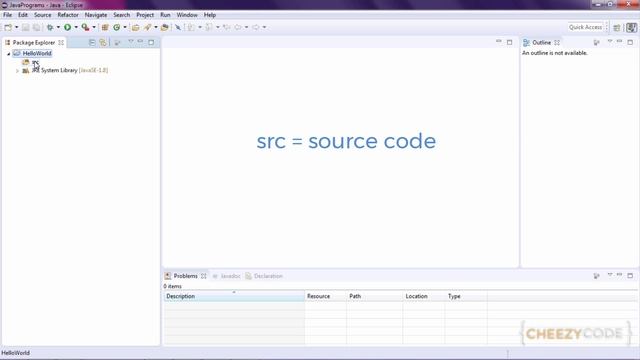The image size is (640, 360).
Task: Select the HelloWorld project
Action: click(x=33, y=53)
